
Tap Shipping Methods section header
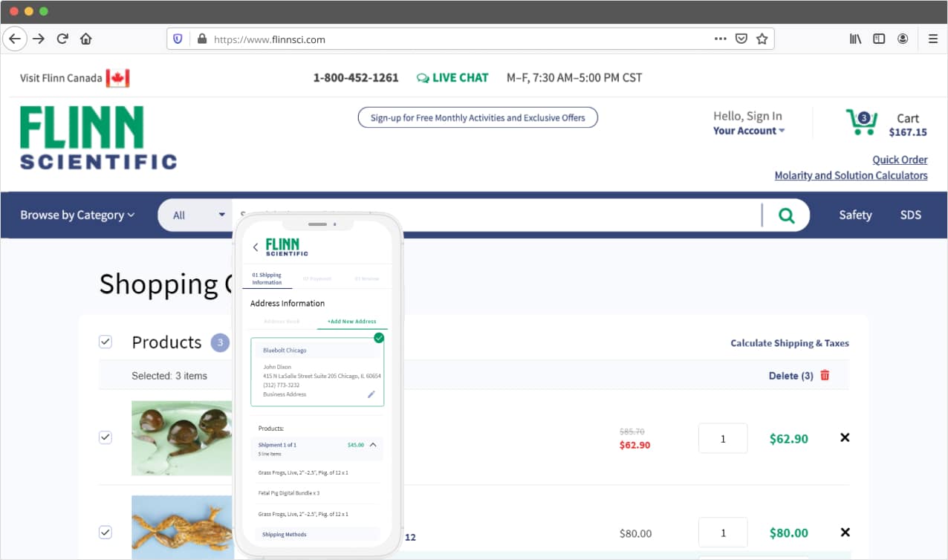(284, 535)
